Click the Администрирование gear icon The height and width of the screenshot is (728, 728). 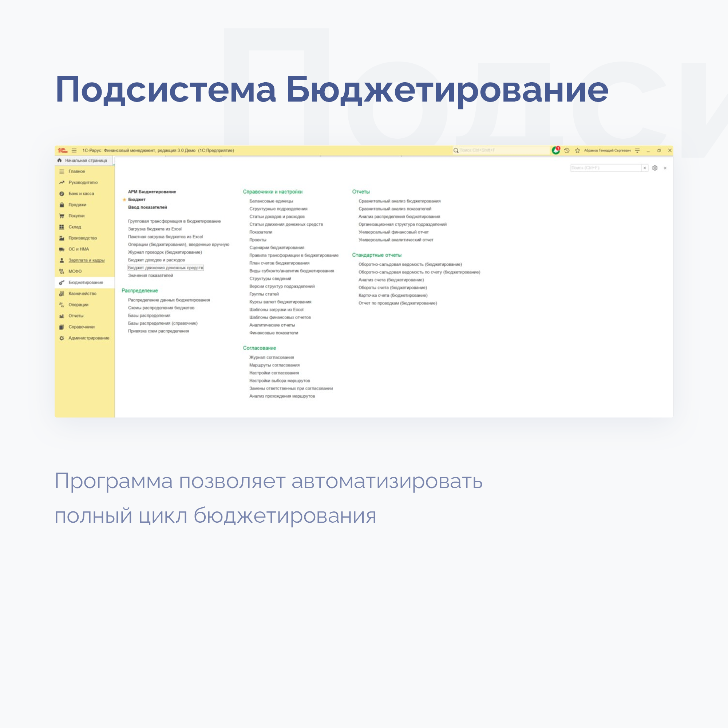[62, 338]
